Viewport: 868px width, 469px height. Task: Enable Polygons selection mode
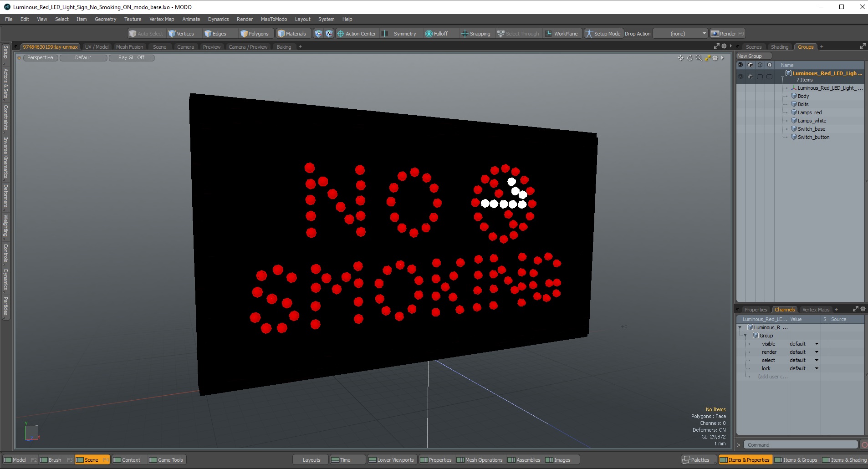tap(255, 34)
